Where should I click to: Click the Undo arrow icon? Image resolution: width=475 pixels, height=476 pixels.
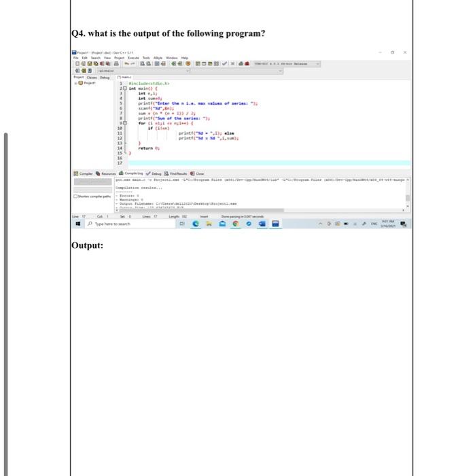coord(127,64)
